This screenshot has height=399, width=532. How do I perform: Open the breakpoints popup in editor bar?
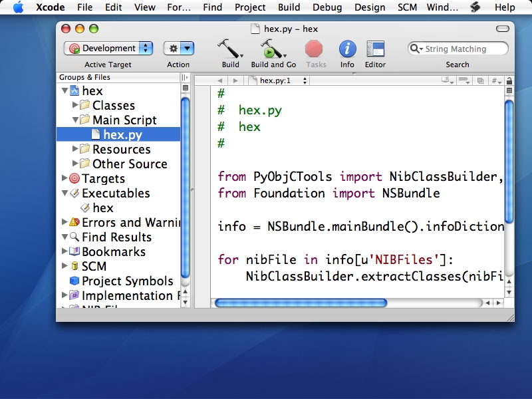(x=464, y=80)
